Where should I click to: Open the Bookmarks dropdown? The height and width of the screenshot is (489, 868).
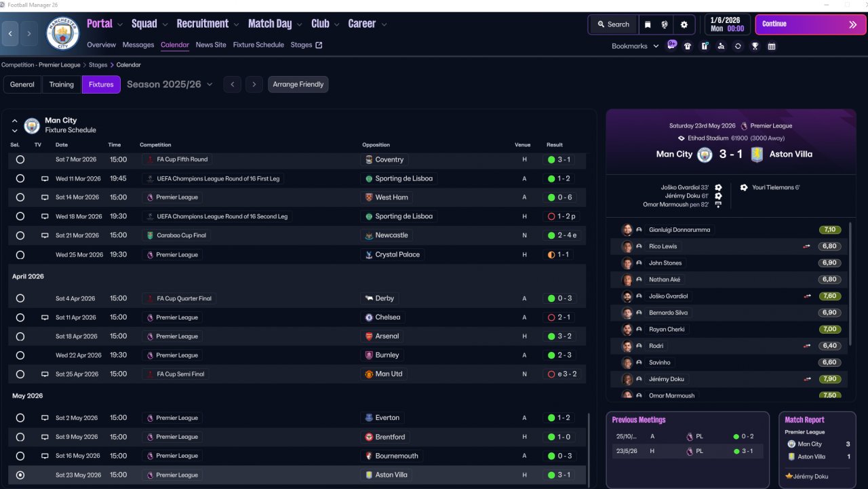pos(635,46)
